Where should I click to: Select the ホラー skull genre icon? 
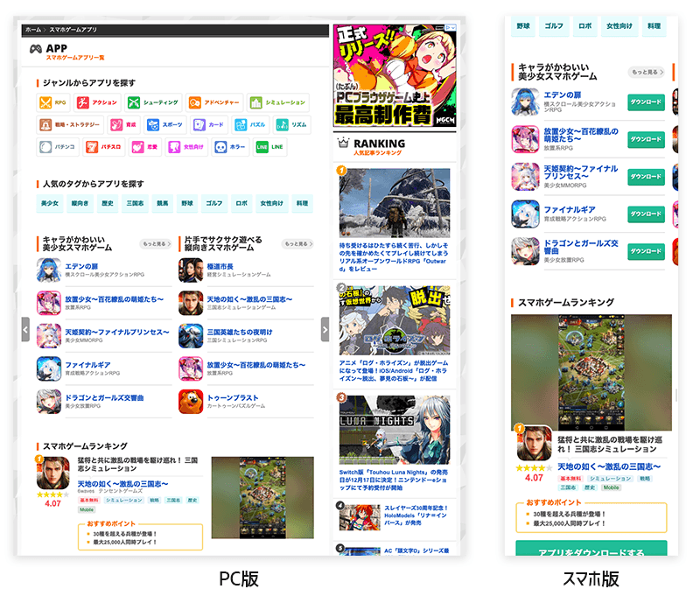(220, 147)
